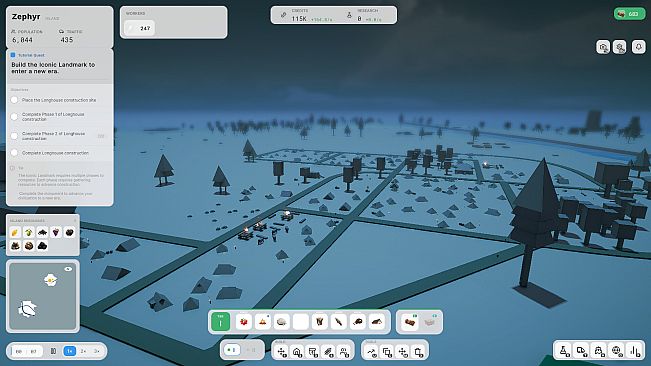The width and height of the screenshot is (651, 366).
Task: Select the brown mound island resource in second row
Action: click(x=15, y=246)
